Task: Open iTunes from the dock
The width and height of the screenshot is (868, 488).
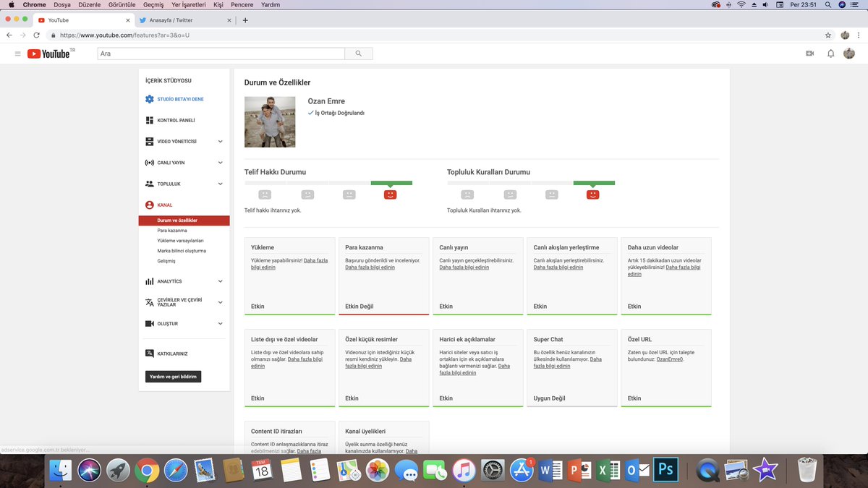Action: pyautogui.click(x=464, y=471)
